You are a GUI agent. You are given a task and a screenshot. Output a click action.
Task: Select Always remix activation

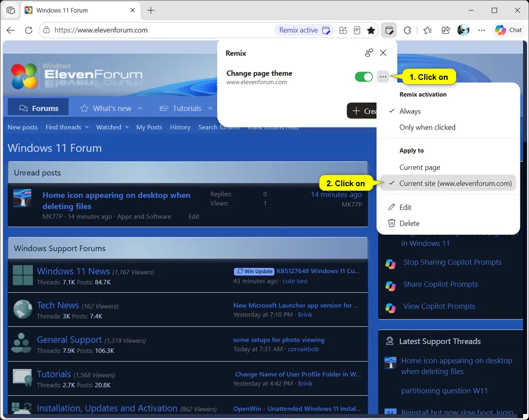click(410, 111)
